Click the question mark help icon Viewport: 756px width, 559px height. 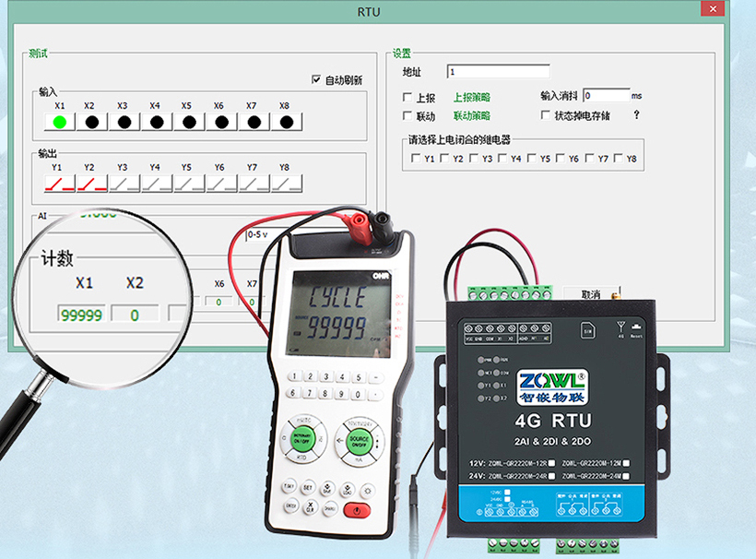635,115
